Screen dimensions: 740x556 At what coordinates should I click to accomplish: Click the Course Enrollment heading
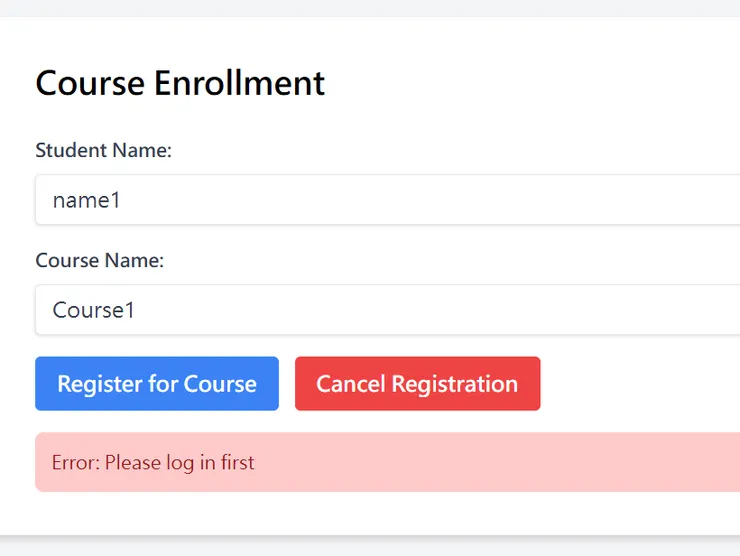click(180, 83)
